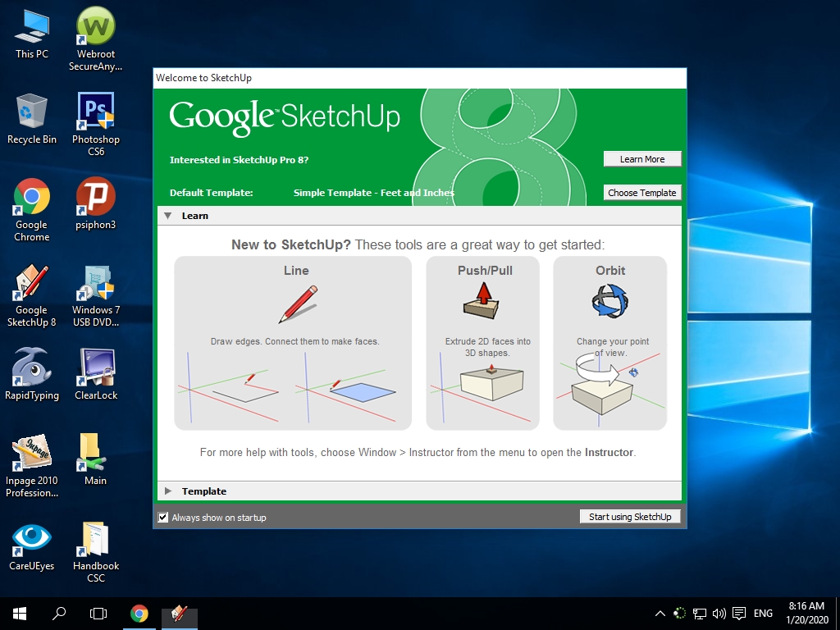Screen dimensions: 840x630
Task: Open This PC desktop icon
Action: pyautogui.click(x=32, y=33)
